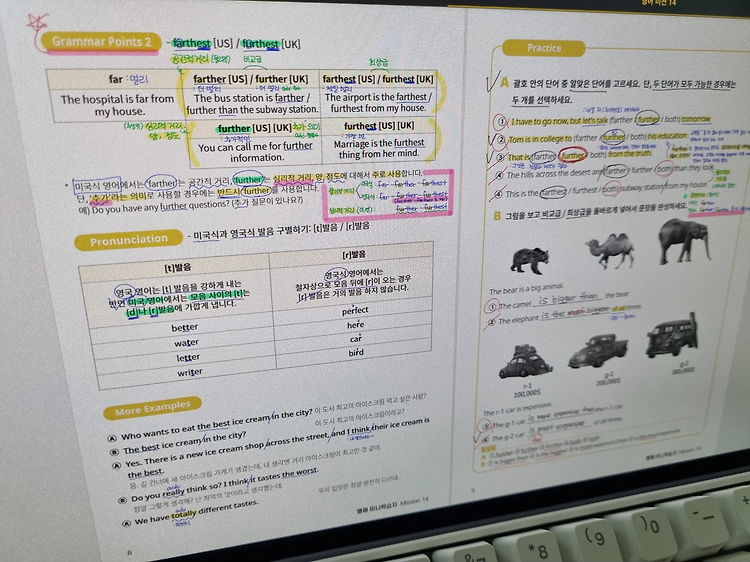Click the word 'here' in the [r] column
750x562 pixels.
(356, 325)
